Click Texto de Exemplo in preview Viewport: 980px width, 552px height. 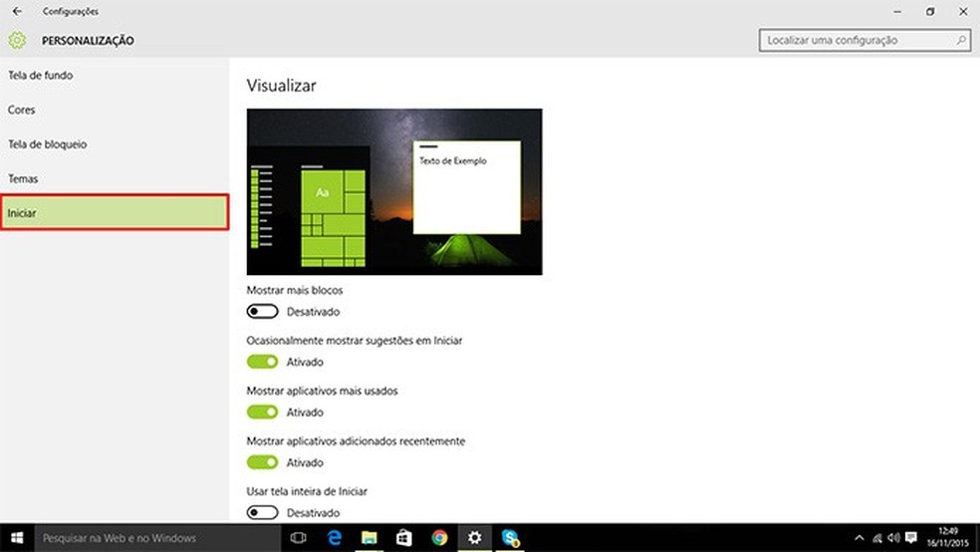[452, 160]
